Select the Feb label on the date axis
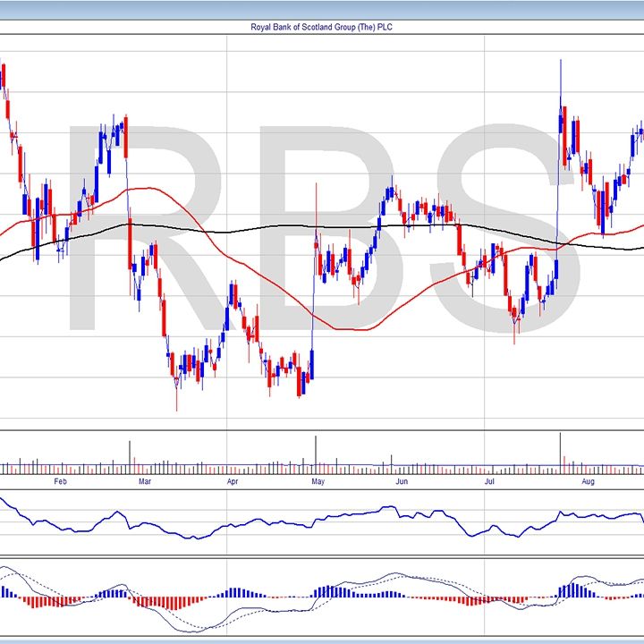The height and width of the screenshot is (644, 644). 60,482
